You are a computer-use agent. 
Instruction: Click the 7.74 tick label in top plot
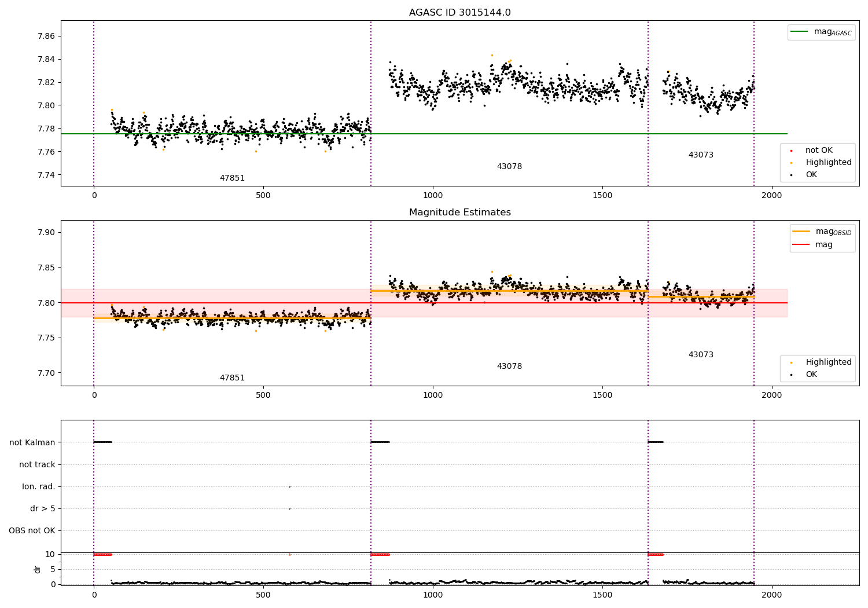[46, 175]
